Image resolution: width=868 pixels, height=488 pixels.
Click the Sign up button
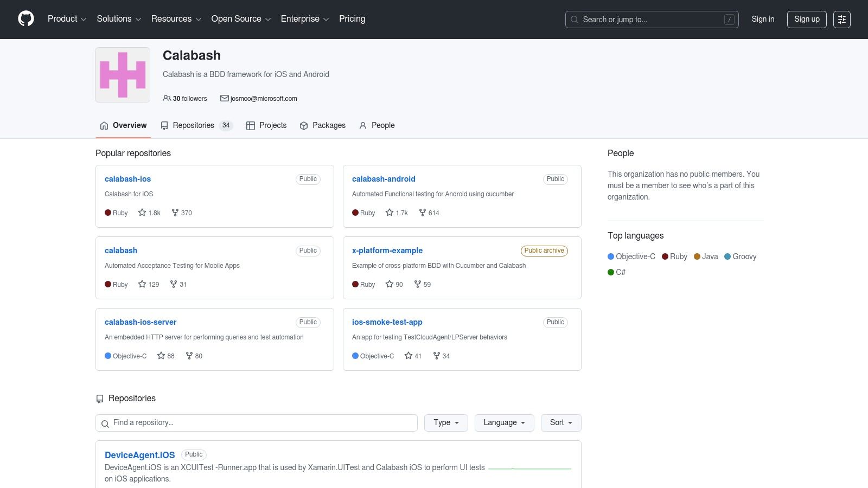tap(807, 20)
